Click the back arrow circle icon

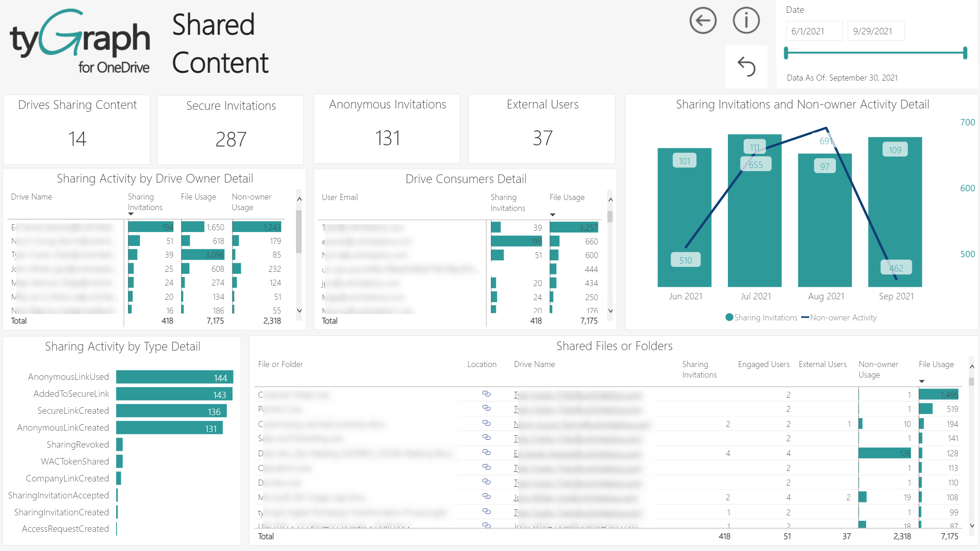[703, 21]
